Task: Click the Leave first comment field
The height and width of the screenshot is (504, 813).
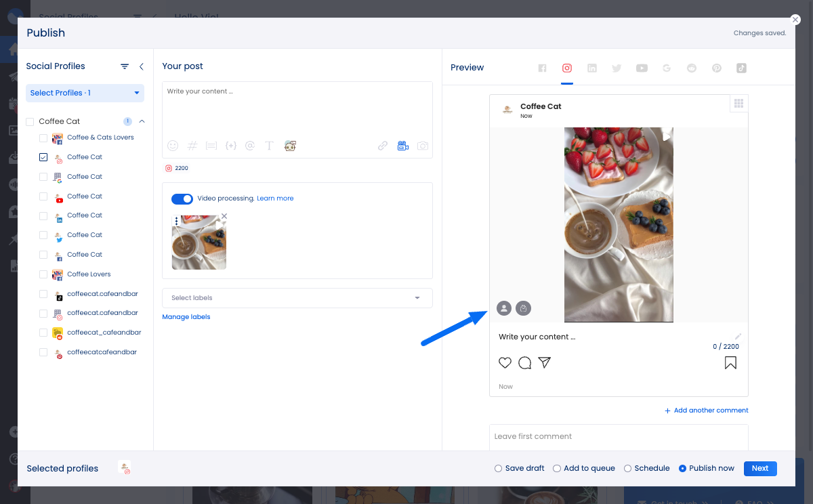Action: coord(619,437)
